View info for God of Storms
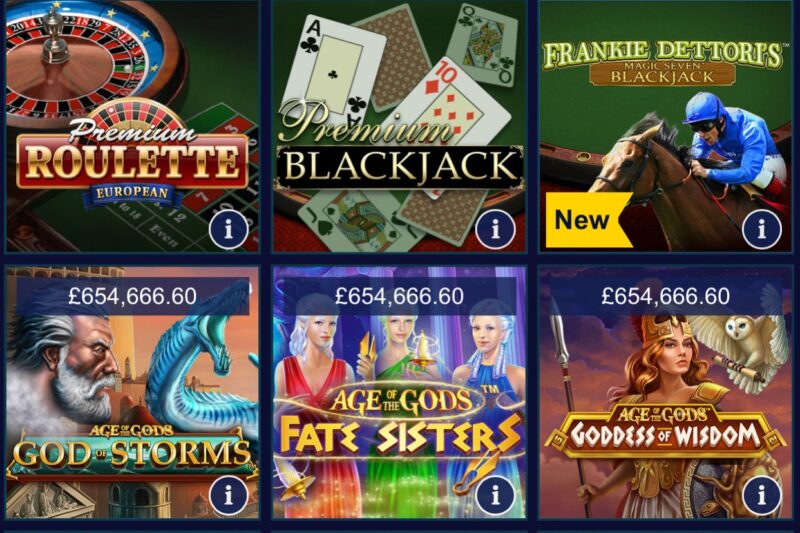 [228, 495]
